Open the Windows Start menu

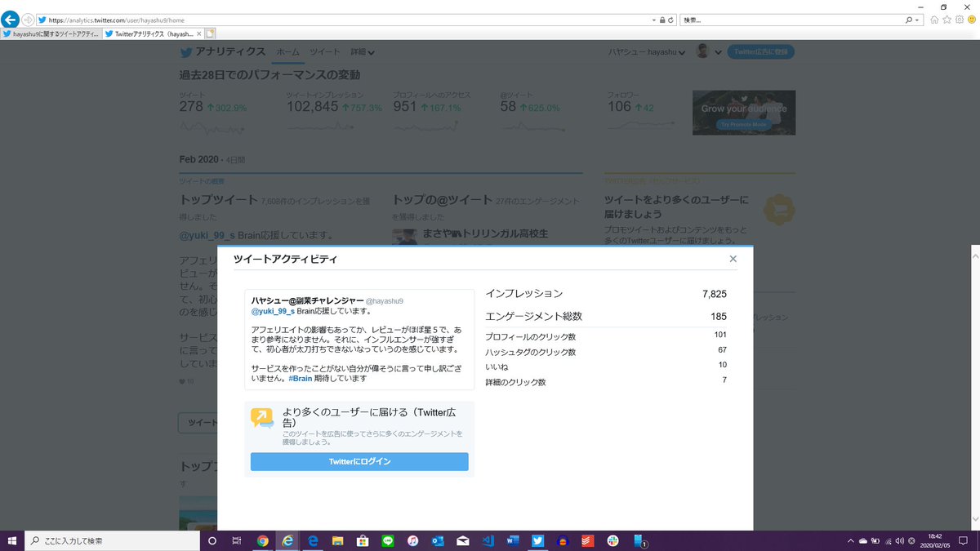tap(12, 540)
